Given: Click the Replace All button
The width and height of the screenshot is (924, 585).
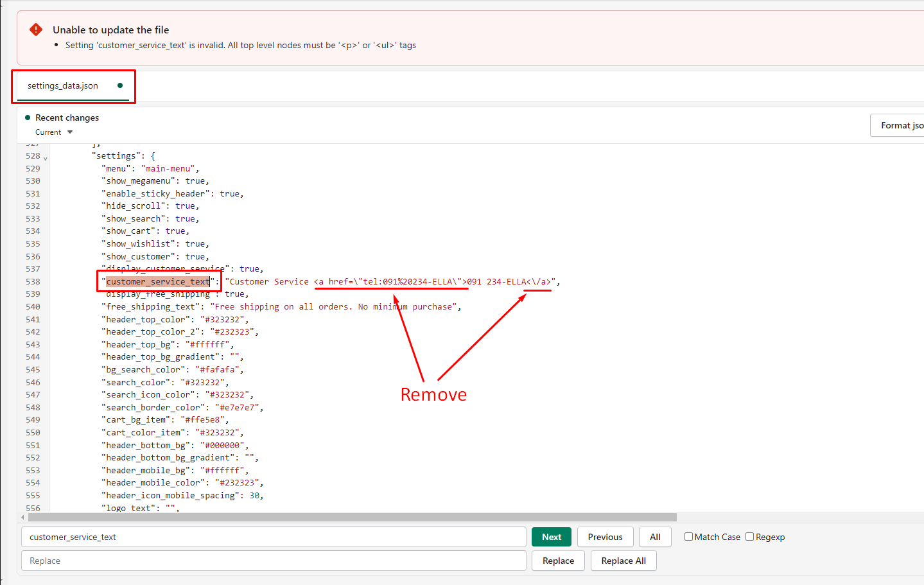Looking at the screenshot, I should [x=623, y=561].
